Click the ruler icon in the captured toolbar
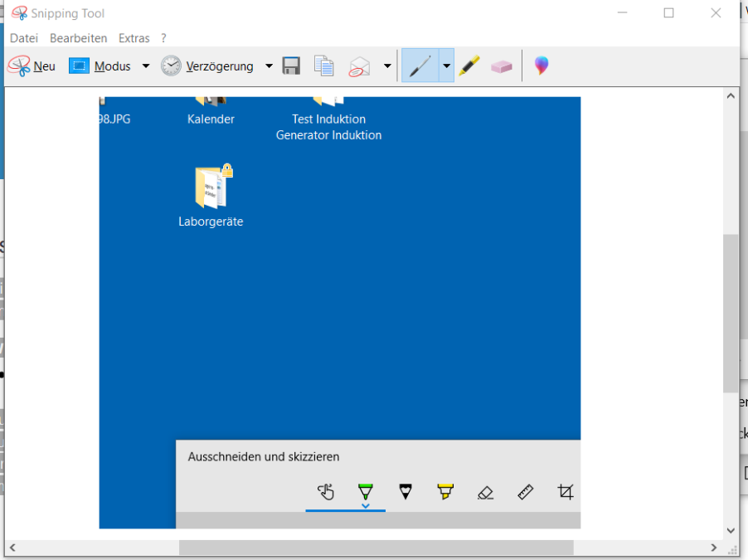The height and width of the screenshot is (560, 748). (x=526, y=493)
